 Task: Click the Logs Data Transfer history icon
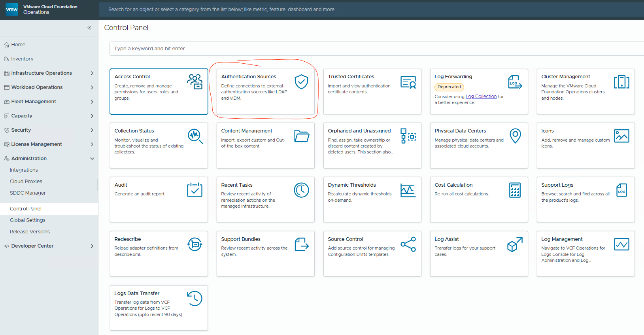pyautogui.click(x=195, y=298)
